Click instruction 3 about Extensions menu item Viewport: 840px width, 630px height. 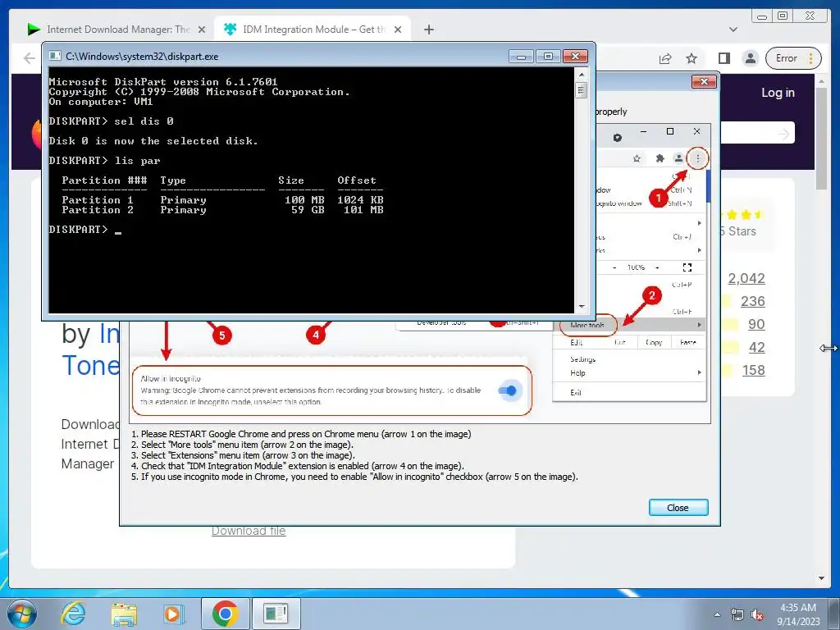tap(243, 455)
